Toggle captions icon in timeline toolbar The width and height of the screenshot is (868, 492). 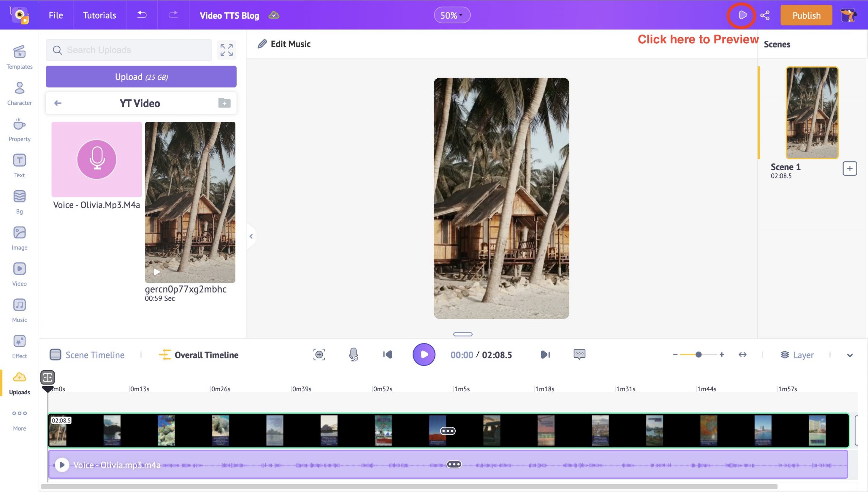click(579, 354)
